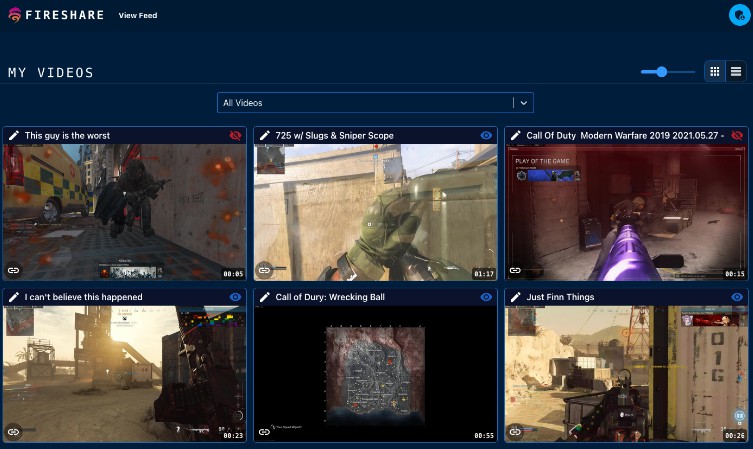Click the link icon on 'Just Finn Things'
Screen dimensions: 753x449
click(x=516, y=432)
